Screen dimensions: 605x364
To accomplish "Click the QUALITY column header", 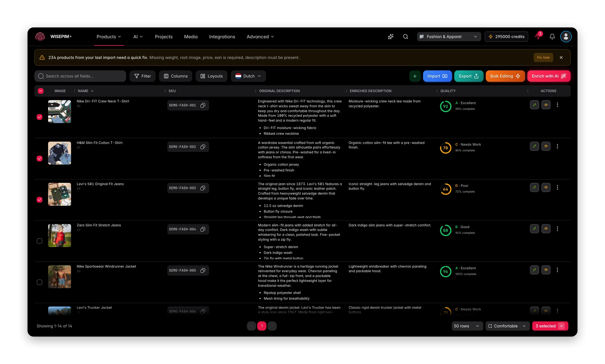I will click(x=448, y=91).
